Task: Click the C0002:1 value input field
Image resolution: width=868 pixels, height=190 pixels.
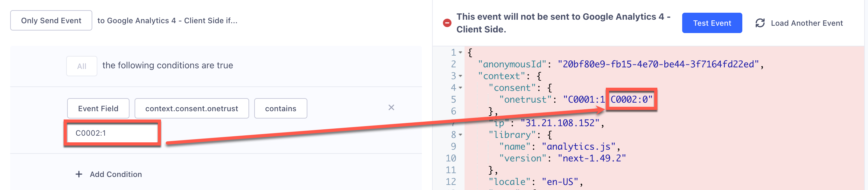Action: [112, 133]
